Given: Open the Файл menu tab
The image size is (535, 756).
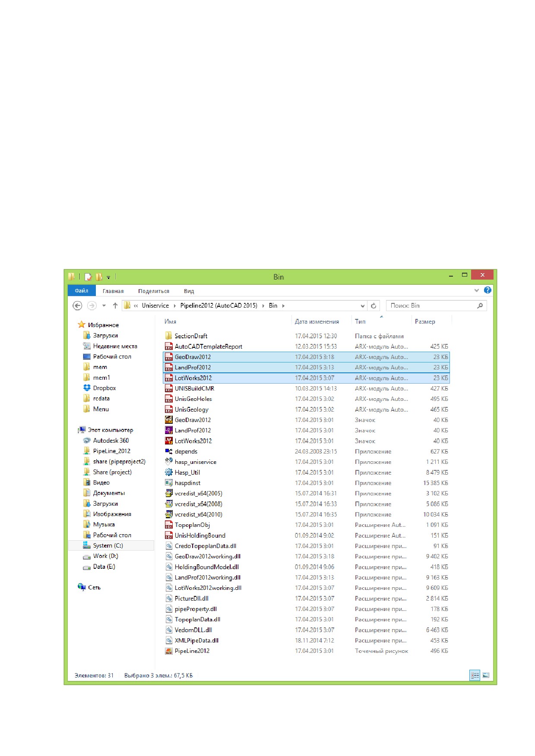Looking at the screenshot, I should [x=82, y=290].
